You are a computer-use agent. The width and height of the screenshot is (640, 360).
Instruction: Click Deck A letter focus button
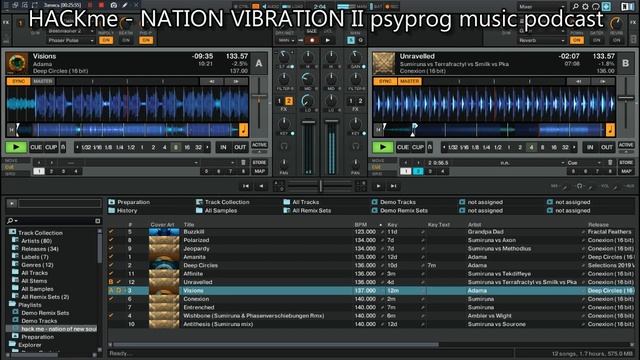click(x=259, y=63)
